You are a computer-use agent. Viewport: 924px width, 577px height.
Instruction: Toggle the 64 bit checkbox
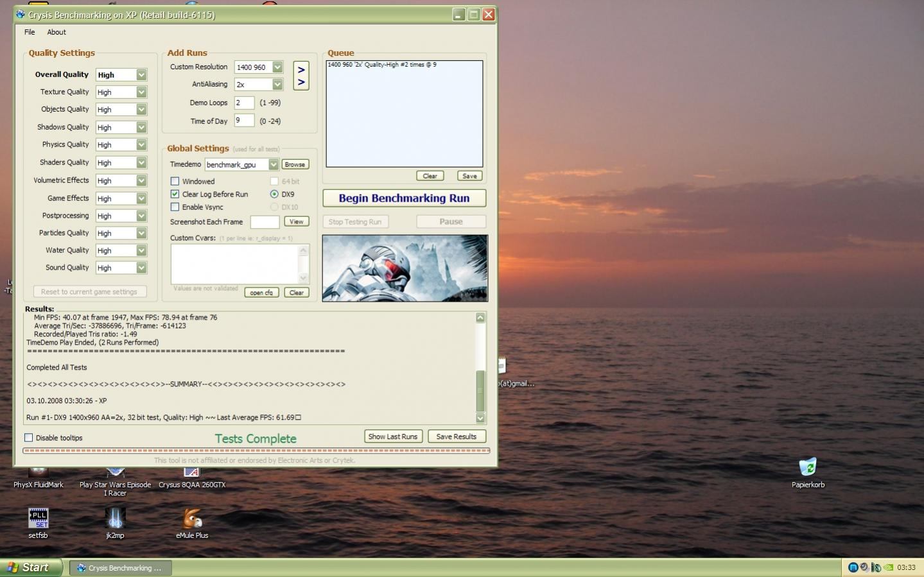(274, 182)
